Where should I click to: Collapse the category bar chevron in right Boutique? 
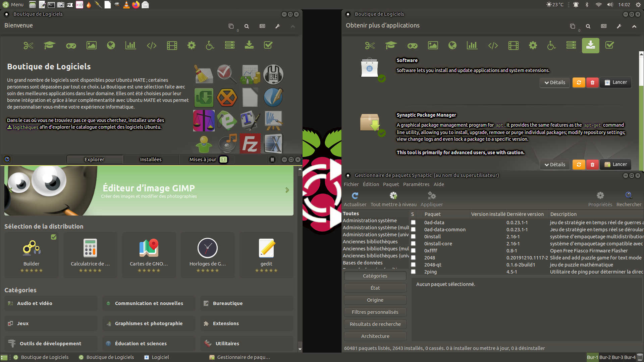634,26
